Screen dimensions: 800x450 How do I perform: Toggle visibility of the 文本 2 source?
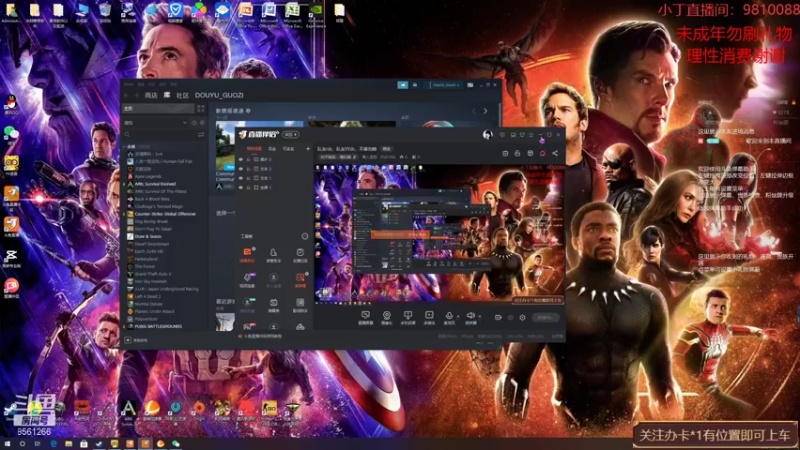pos(241,169)
